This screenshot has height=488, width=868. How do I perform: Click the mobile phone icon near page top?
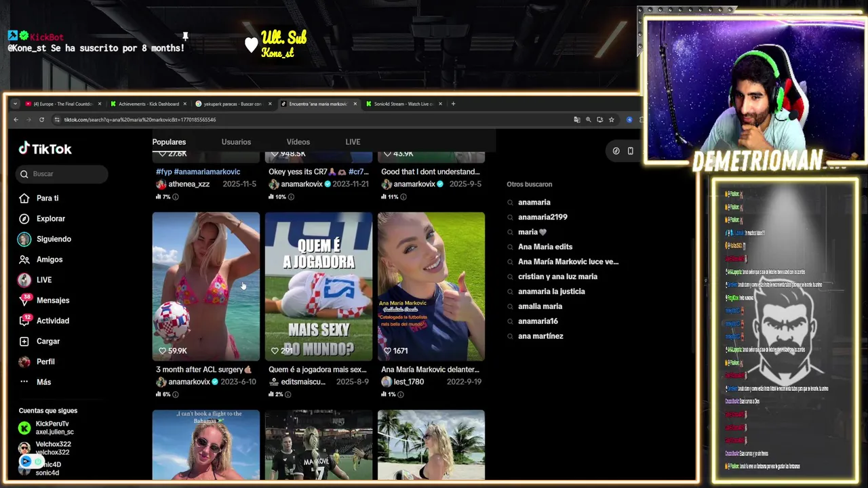click(x=630, y=150)
